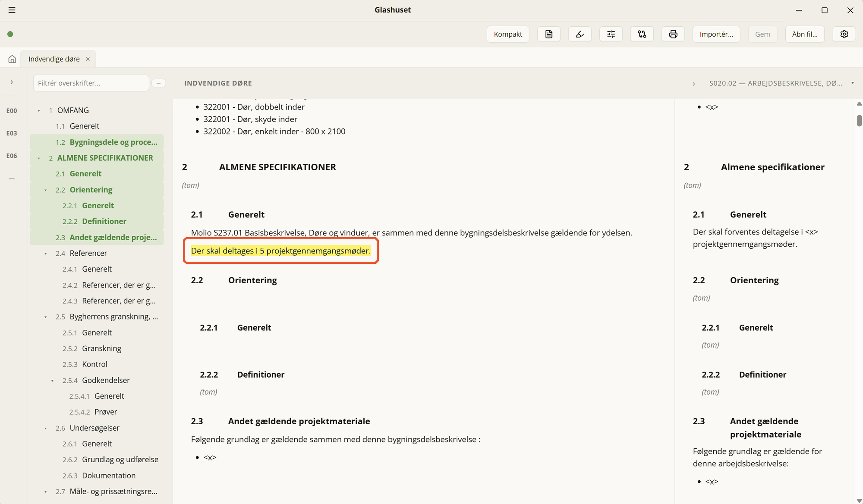Click the vertical scrollbar thumb

click(859, 120)
